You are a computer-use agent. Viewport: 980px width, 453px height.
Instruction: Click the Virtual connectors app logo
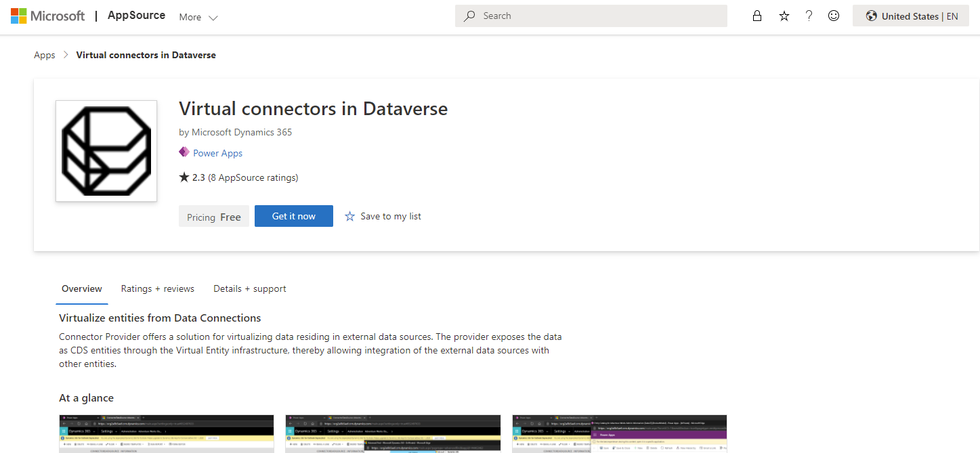pyautogui.click(x=106, y=151)
